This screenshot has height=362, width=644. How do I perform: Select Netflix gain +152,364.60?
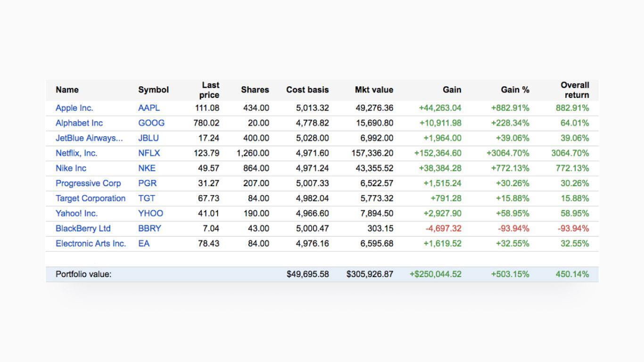click(438, 153)
